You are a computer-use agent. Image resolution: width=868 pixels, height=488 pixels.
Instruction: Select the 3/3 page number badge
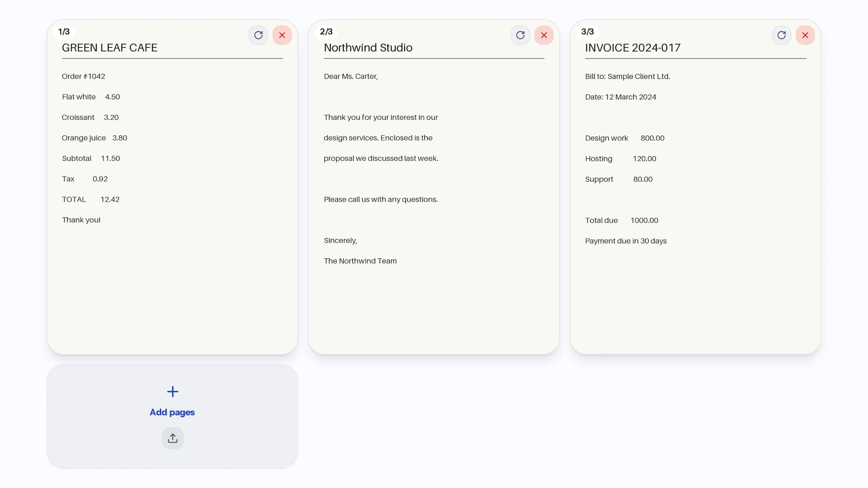point(587,32)
